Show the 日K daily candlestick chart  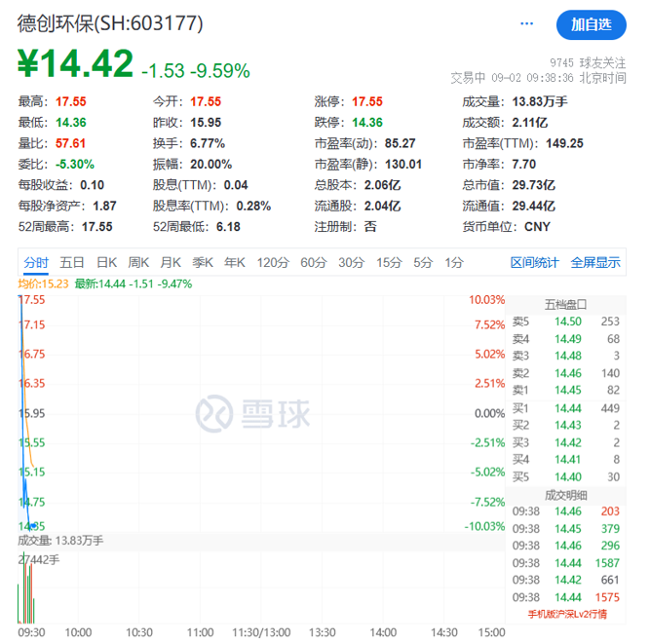[106, 262]
